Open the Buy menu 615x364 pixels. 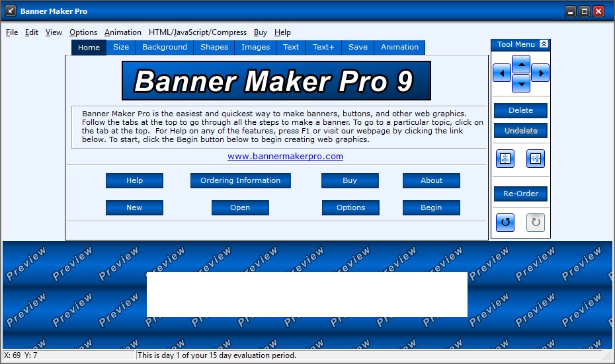point(261,32)
